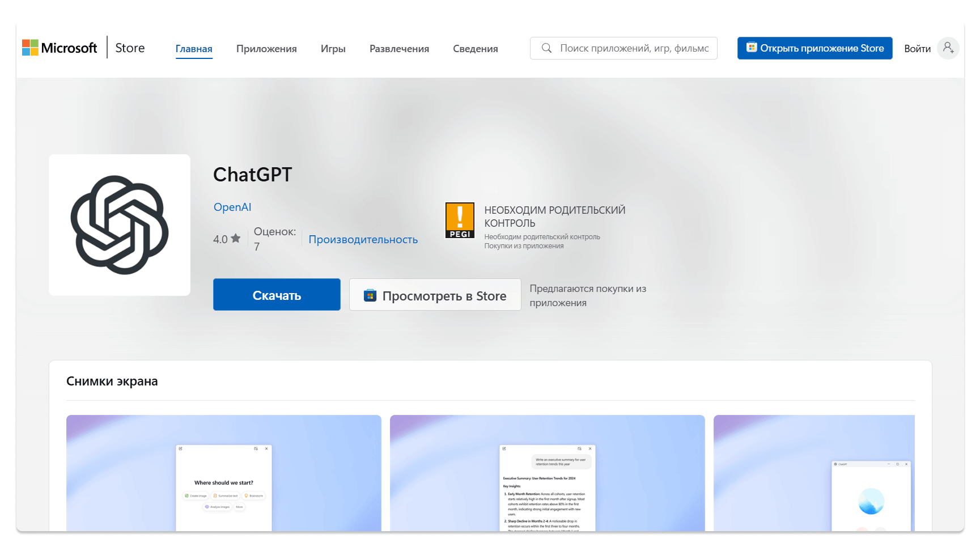Go to the Игры section
The width and height of the screenshot is (980, 551).
(333, 49)
